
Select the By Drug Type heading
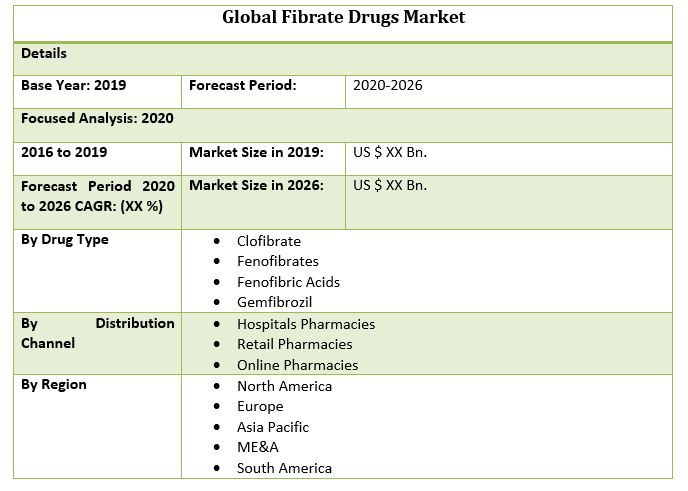[65, 239]
